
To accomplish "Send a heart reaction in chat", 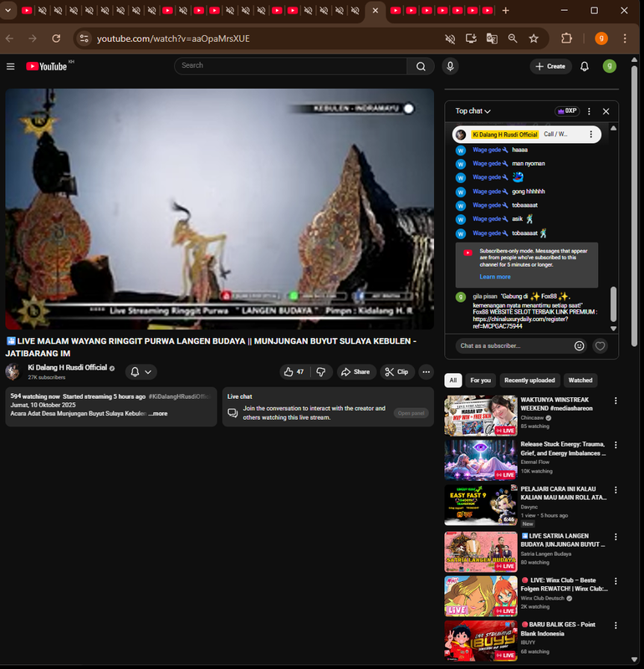I will 600,345.
